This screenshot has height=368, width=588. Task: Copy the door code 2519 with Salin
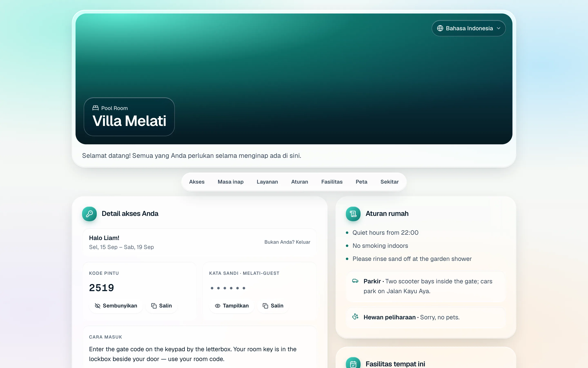tap(161, 306)
